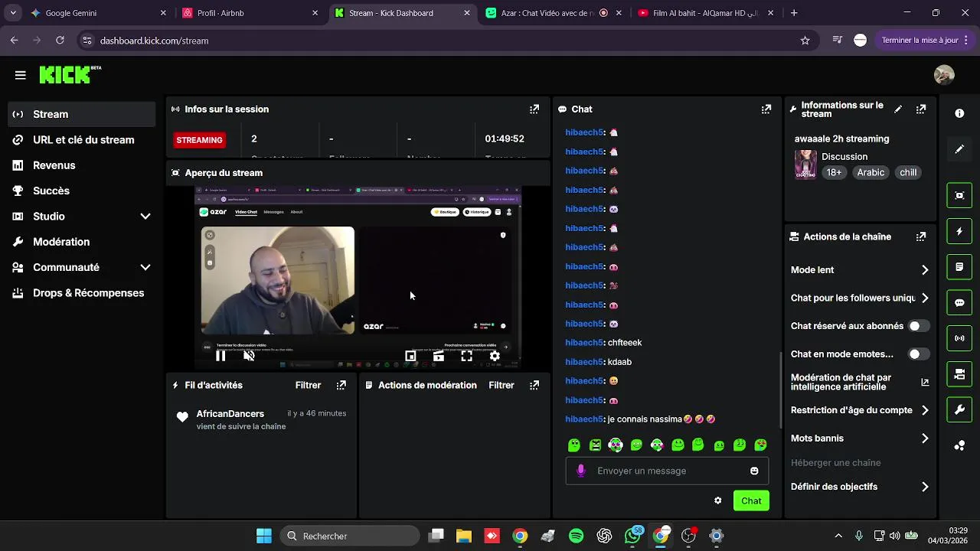
Task: Pop out Actions de modération panel
Action: click(x=534, y=386)
